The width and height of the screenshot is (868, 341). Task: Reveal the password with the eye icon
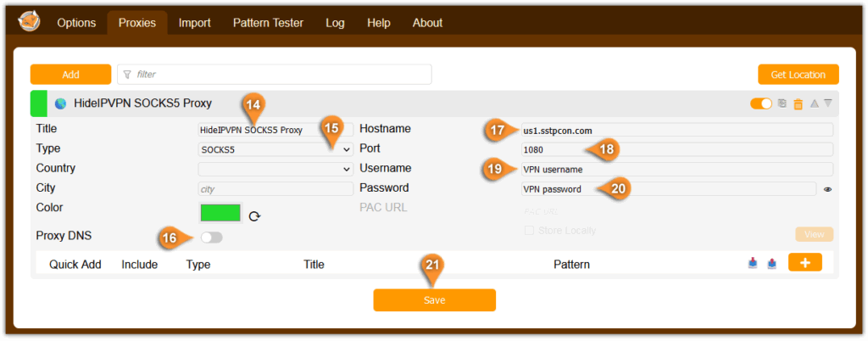pyautogui.click(x=827, y=189)
